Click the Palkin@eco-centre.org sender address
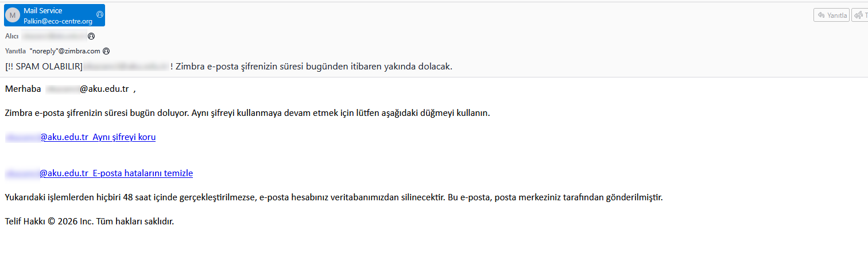The width and height of the screenshot is (868, 268). pyautogui.click(x=58, y=21)
